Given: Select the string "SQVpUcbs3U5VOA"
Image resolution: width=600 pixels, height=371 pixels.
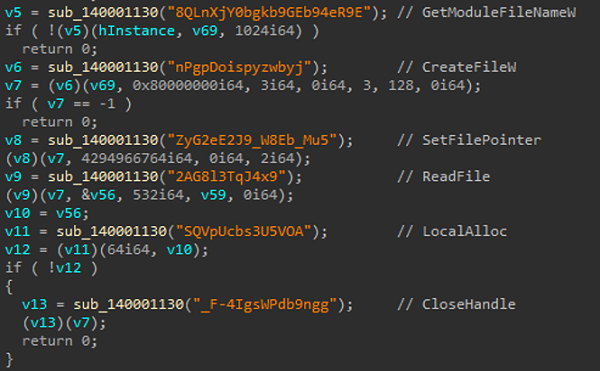Looking at the screenshot, I should click(244, 231).
